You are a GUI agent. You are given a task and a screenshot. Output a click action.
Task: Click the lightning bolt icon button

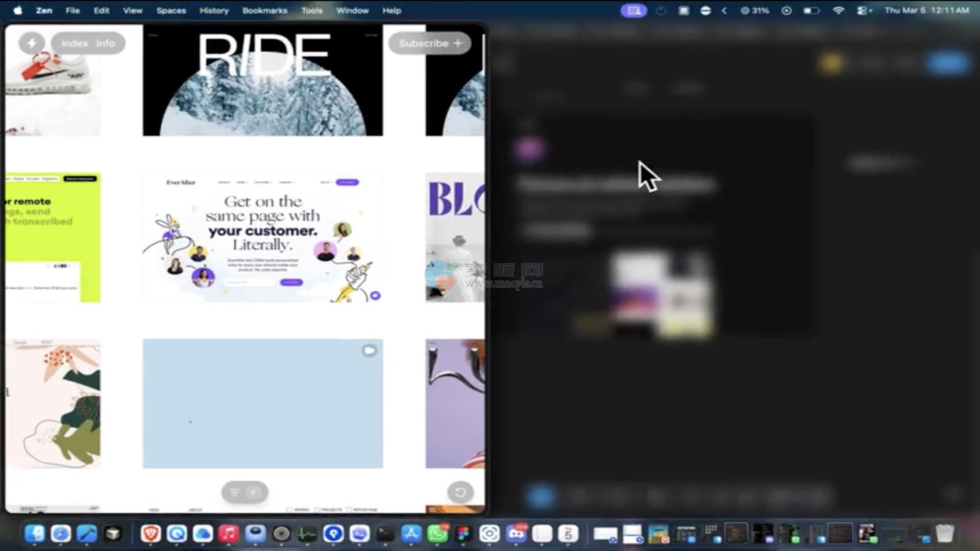[32, 43]
